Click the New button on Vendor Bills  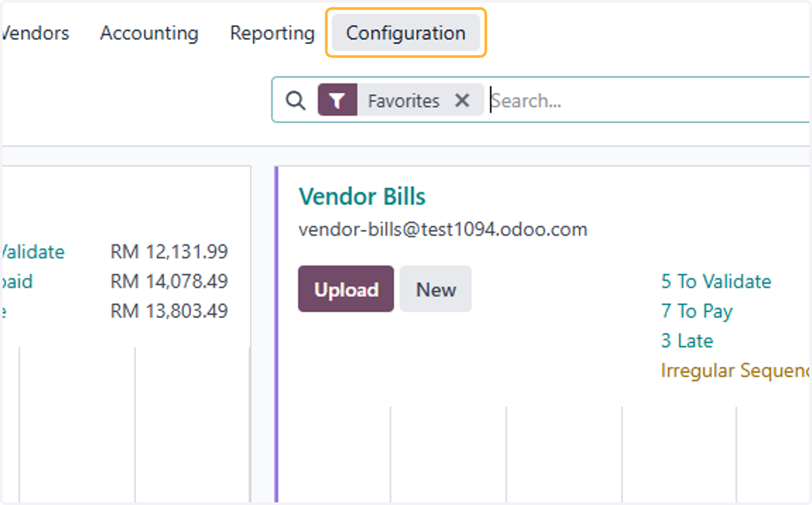[436, 289]
